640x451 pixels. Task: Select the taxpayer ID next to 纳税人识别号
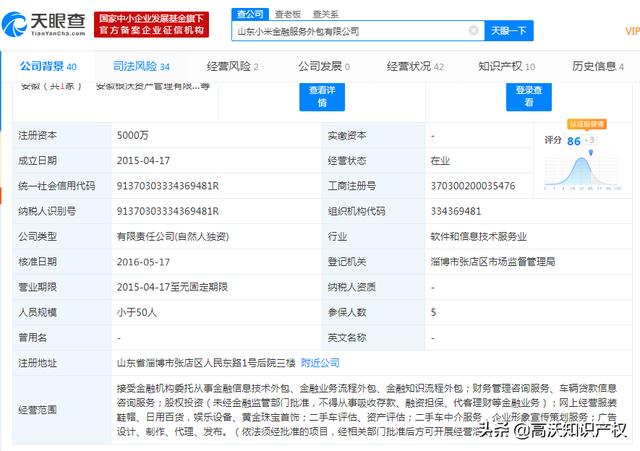coord(168,211)
